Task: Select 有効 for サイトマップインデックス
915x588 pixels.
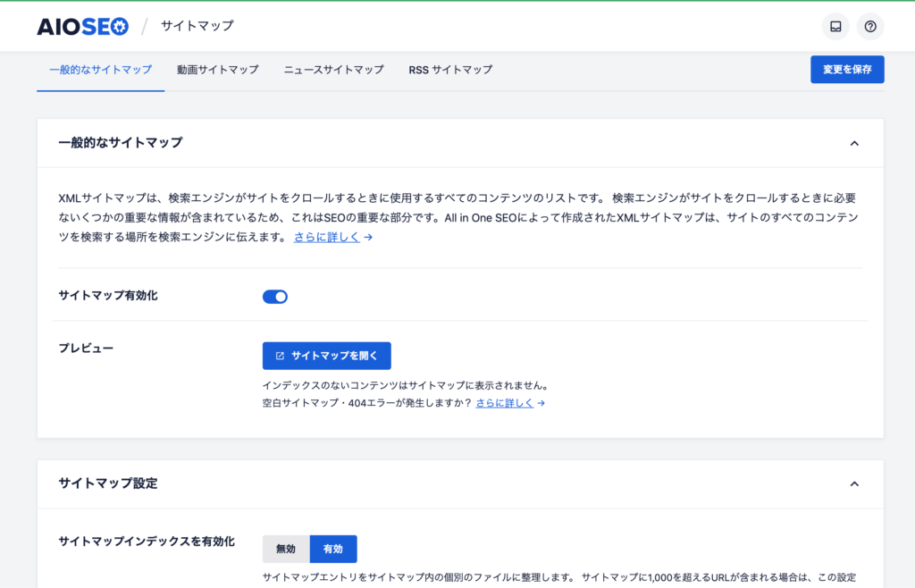Action: [x=333, y=549]
